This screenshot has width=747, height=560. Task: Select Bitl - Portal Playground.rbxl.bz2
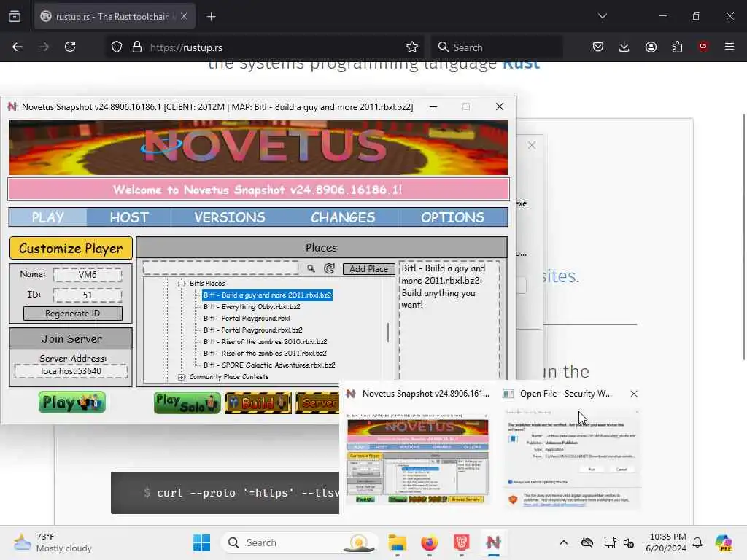[253, 330]
